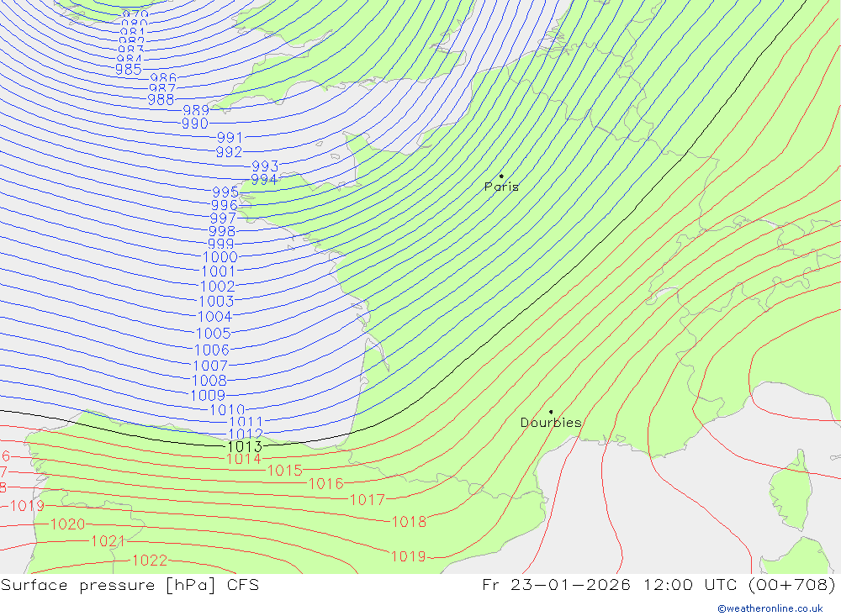Click the blue 994 isobar label
This screenshot has width=841, height=616.
[x=264, y=180]
